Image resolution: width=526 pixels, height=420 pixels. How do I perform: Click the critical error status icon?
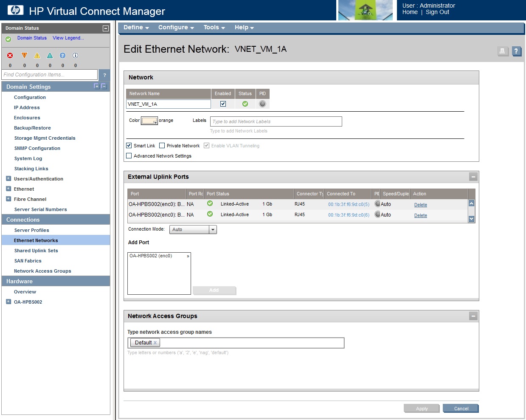(x=10, y=56)
